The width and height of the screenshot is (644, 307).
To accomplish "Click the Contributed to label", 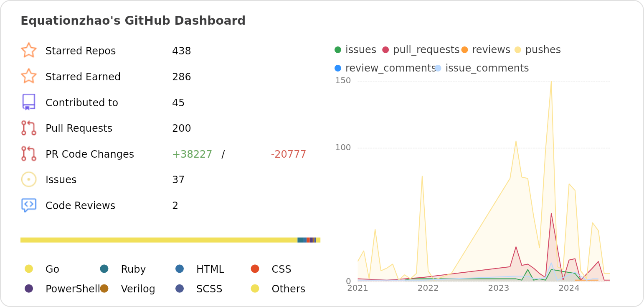I will coord(82,103).
